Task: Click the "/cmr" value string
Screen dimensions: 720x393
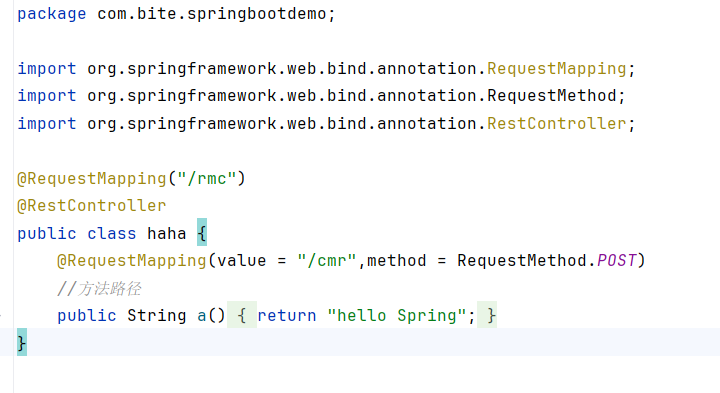Action: [x=326, y=261]
